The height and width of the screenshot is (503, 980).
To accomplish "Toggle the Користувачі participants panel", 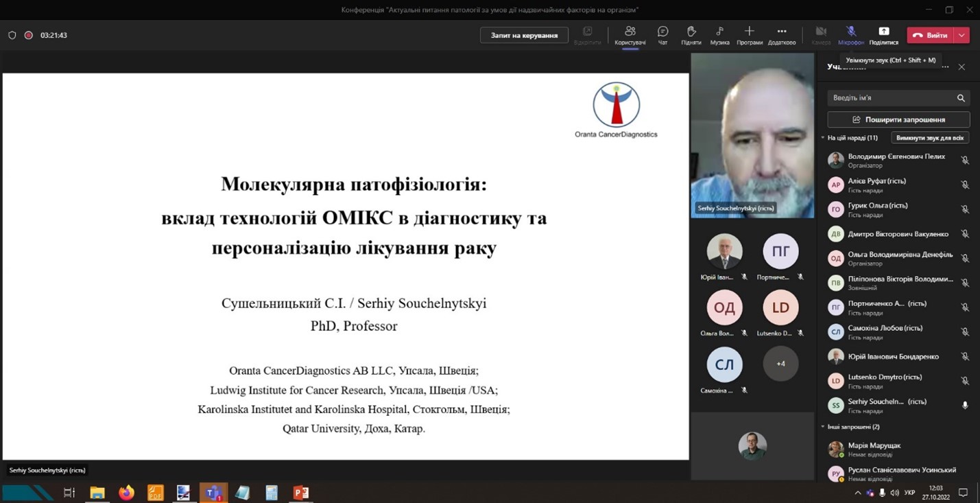I will [x=630, y=34].
